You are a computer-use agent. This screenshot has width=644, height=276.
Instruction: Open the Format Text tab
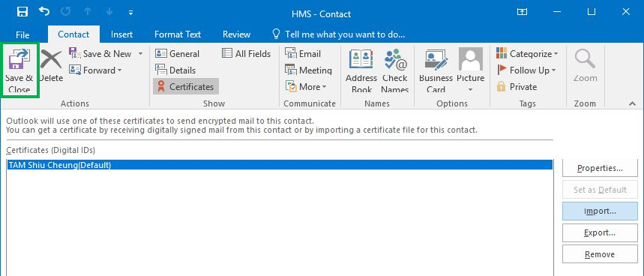click(x=178, y=34)
